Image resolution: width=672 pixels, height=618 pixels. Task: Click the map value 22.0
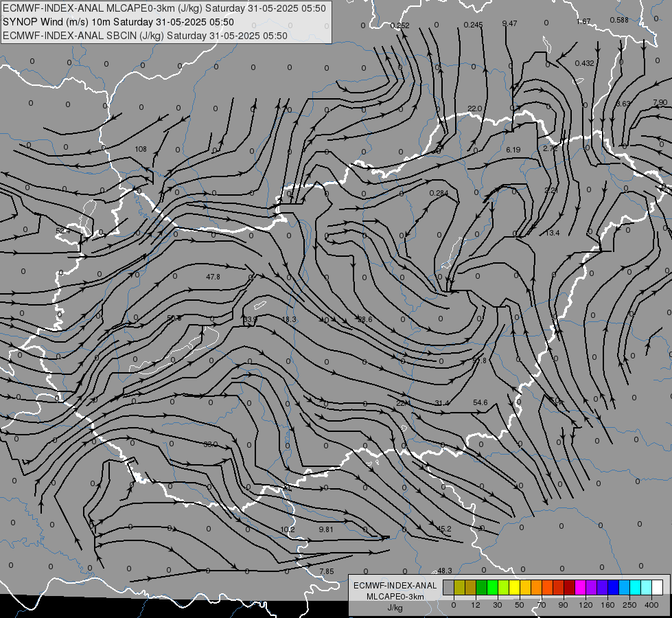click(475, 109)
